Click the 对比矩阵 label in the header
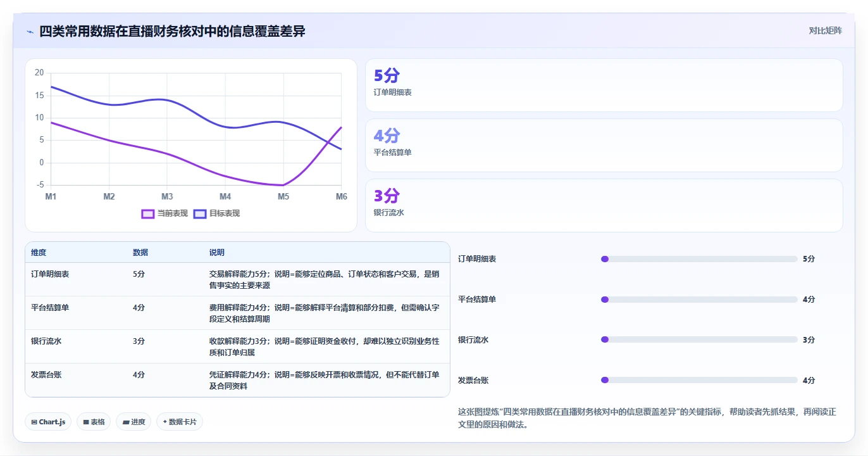 pos(825,30)
